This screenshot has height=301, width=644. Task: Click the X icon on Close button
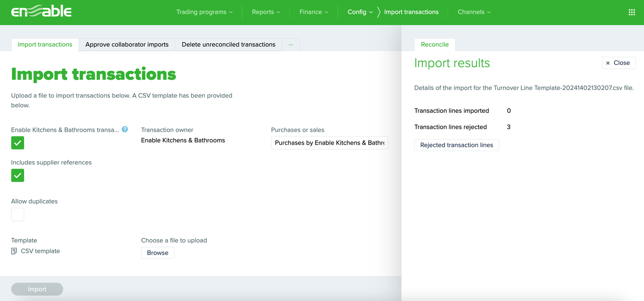coord(608,63)
